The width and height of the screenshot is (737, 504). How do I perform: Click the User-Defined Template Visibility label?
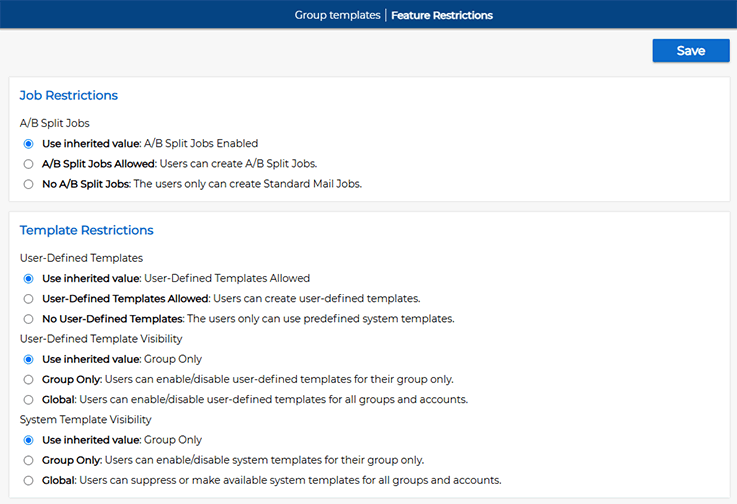101,339
